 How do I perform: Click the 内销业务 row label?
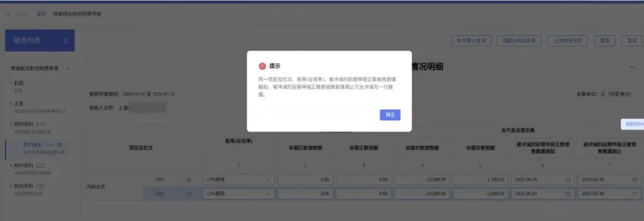point(95,187)
